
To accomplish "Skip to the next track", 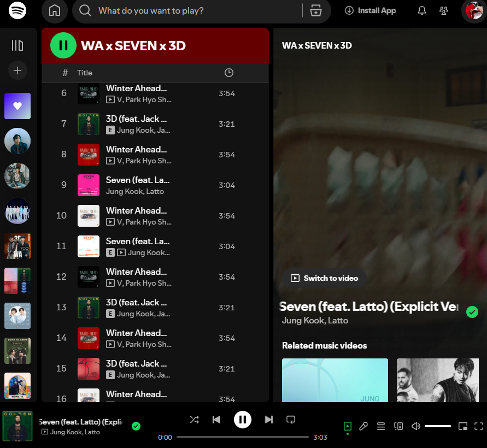I will pos(269,420).
